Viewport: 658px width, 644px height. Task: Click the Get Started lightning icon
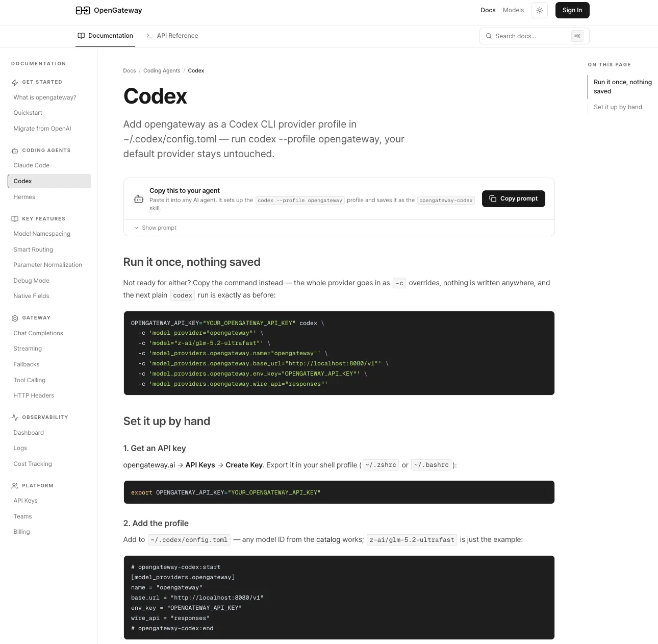click(15, 82)
